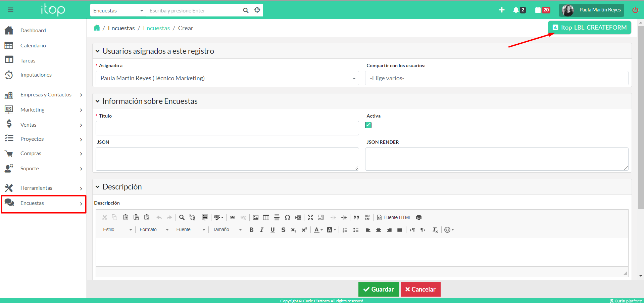
Task: Open the text color picker
Action: 317,230
